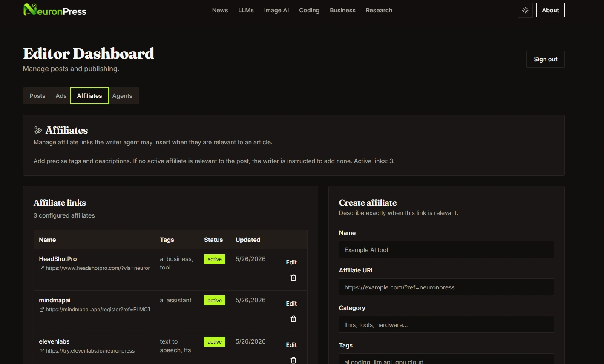Click the active badge for elevenlabs
This screenshot has width=604, height=364.
(x=215, y=341)
